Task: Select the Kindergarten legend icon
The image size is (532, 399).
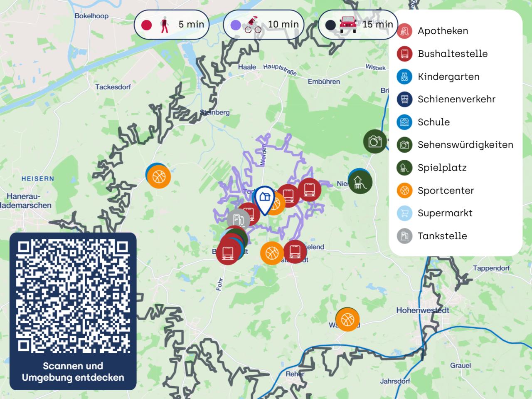Action: tap(404, 77)
